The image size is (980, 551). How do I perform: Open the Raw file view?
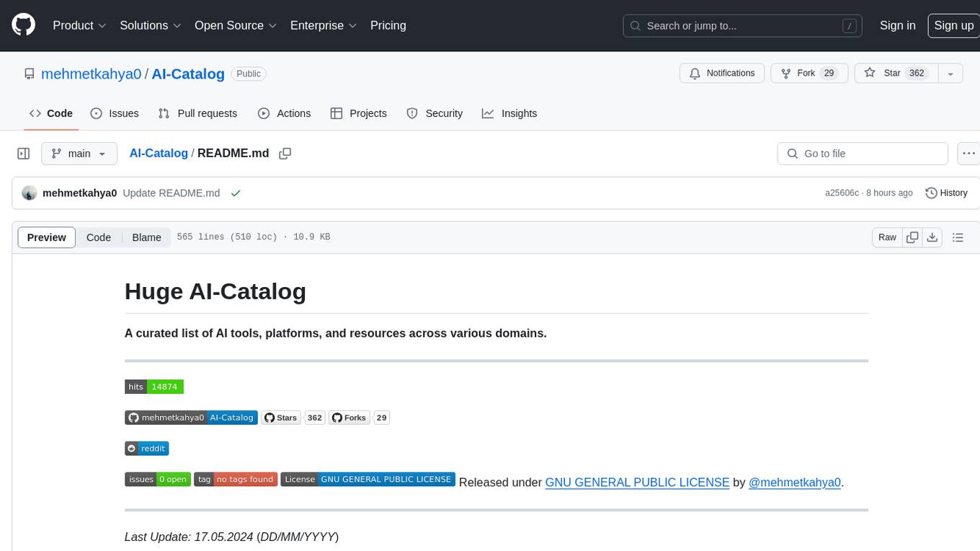887,237
